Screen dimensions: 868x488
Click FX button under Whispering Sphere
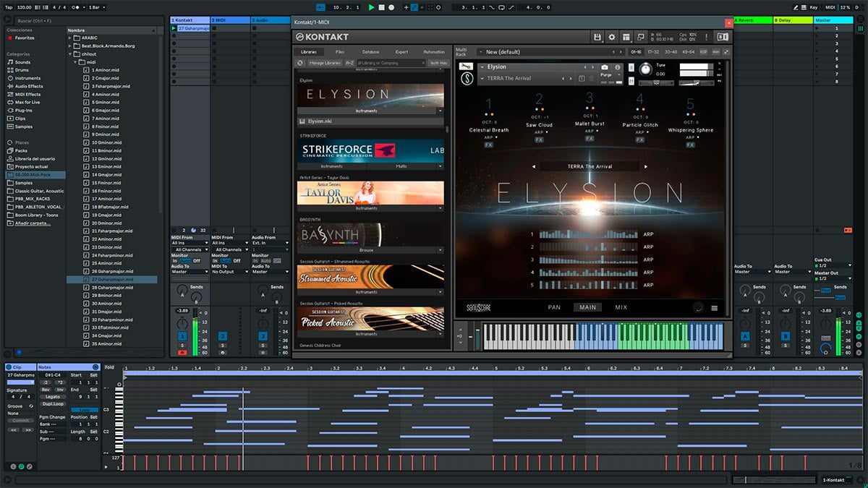691,145
